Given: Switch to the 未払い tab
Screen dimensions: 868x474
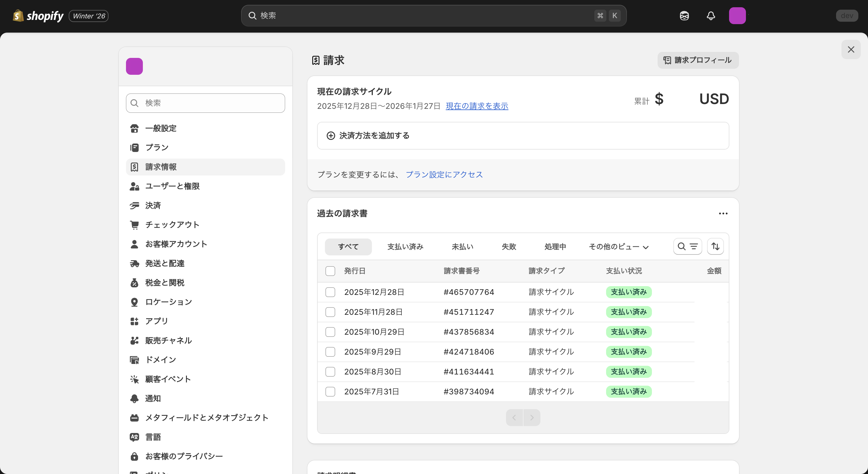Looking at the screenshot, I should (462, 246).
